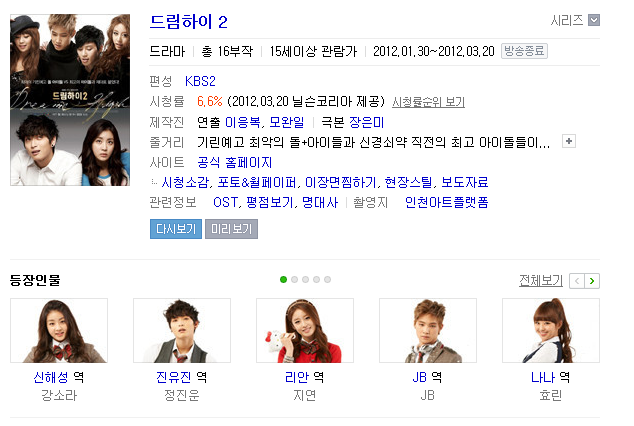
Task: Go to previous cast page arrow
Action: (x=577, y=281)
